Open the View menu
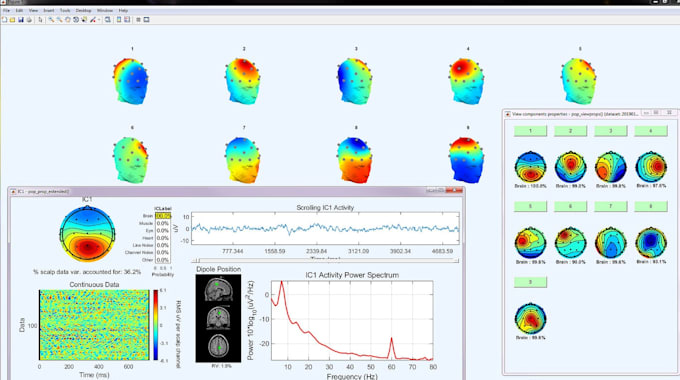 click(x=33, y=10)
